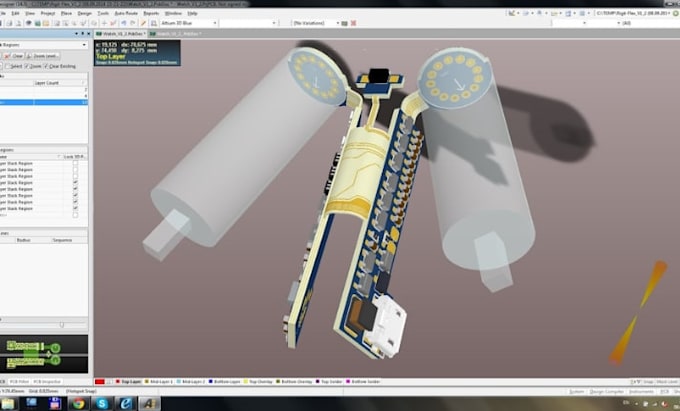This screenshot has height=411, width=680.
Task: Select the Top Overlay layer tab
Action: click(258, 382)
